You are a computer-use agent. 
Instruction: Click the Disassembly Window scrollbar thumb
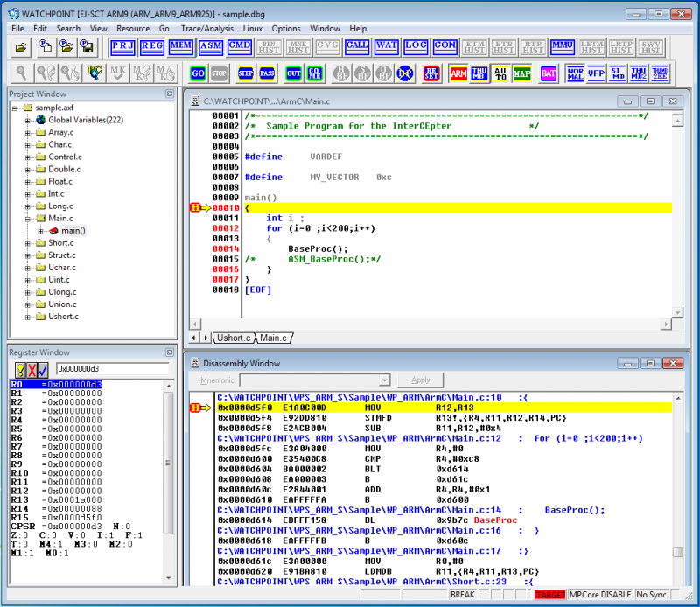(x=677, y=552)
